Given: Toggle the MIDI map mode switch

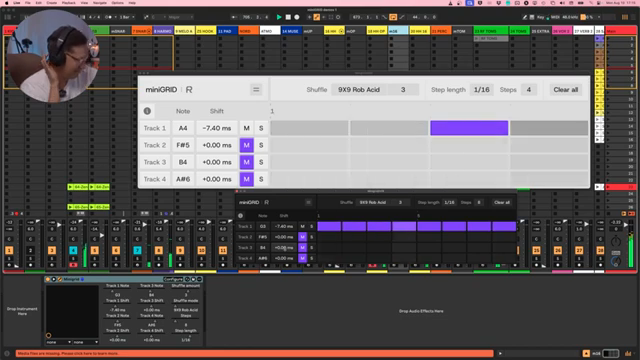Looking at the screenshot, I should coord(555,17).
